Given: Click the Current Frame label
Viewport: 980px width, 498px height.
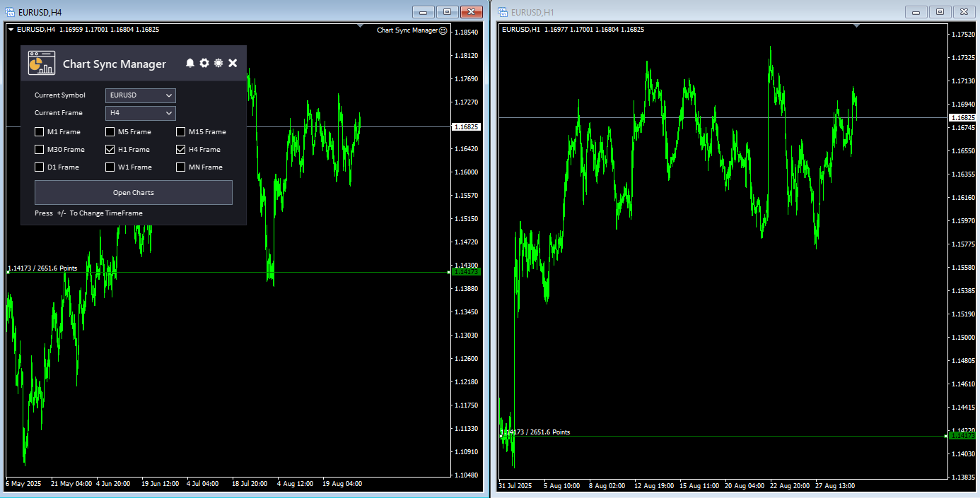Looking at the screenshot, I should [59, 113].
